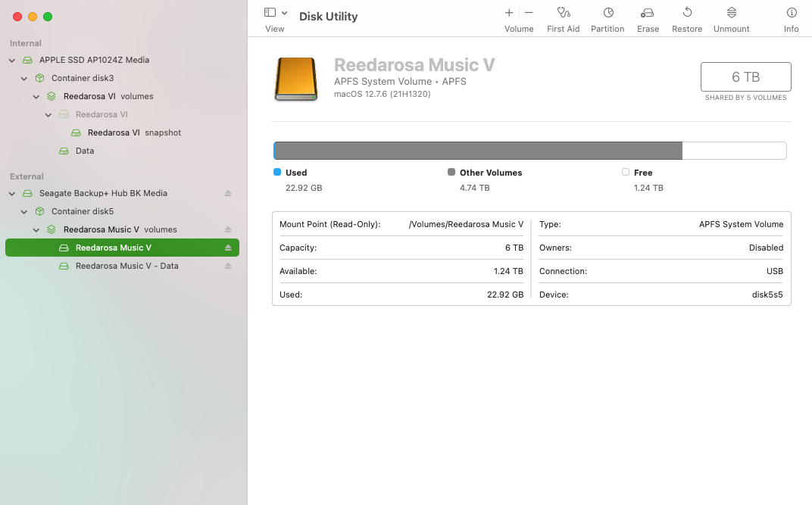Click the Unmount toolbar icon
812x505 pixels.
[x=732, y=12]
